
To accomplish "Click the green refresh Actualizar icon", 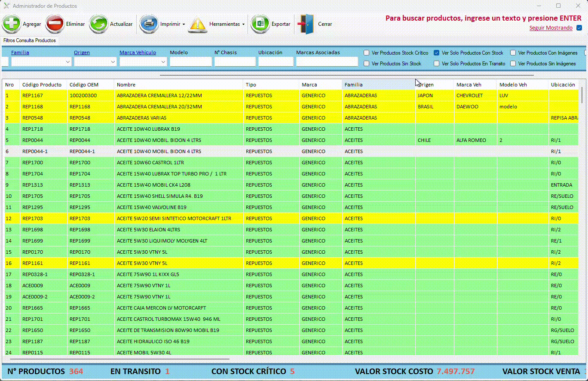I will pos(99,24).
